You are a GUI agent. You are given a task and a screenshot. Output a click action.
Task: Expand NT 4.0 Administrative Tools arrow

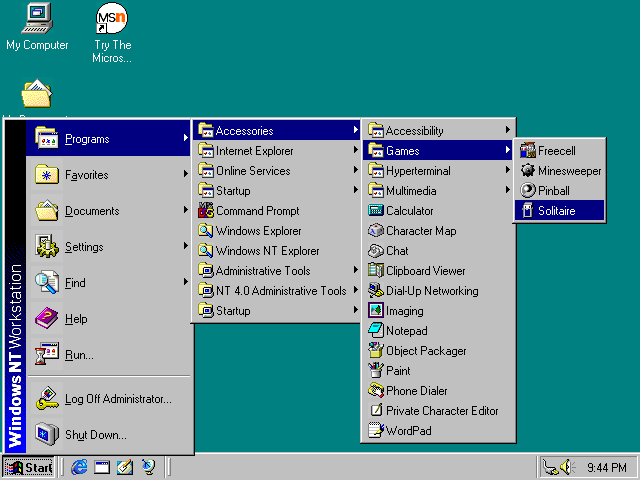click(x=356, y=290)
